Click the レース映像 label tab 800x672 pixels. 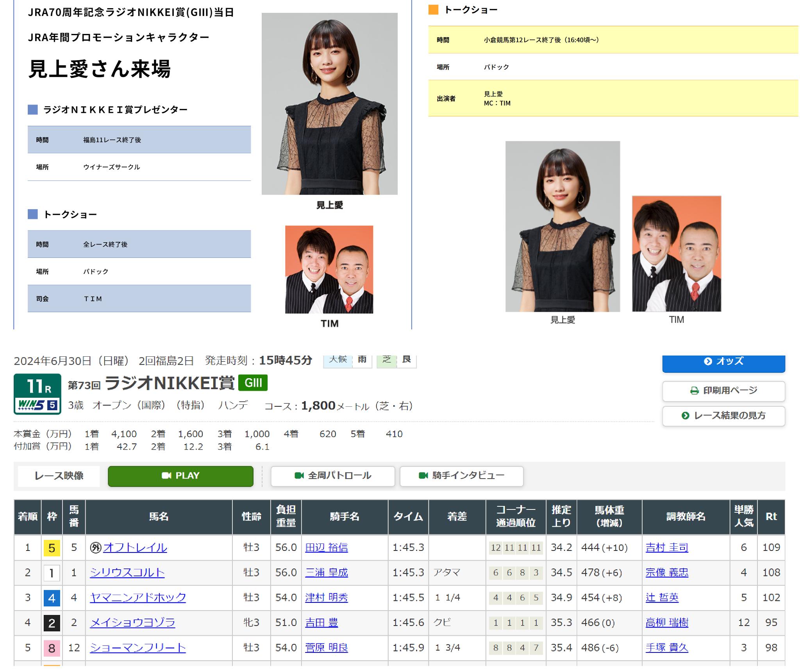pos(59,475)
